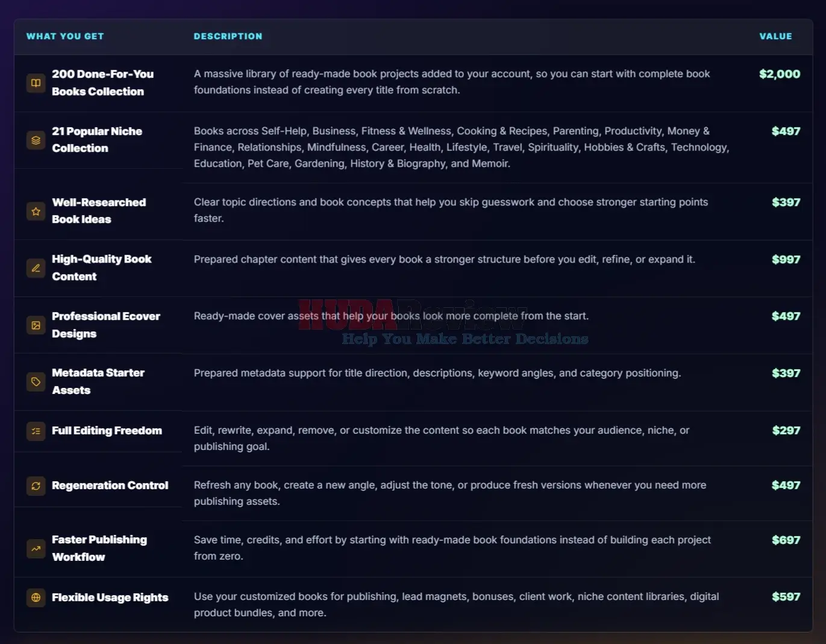
Task: Click the $997 value
Action: tap(786, 260)
